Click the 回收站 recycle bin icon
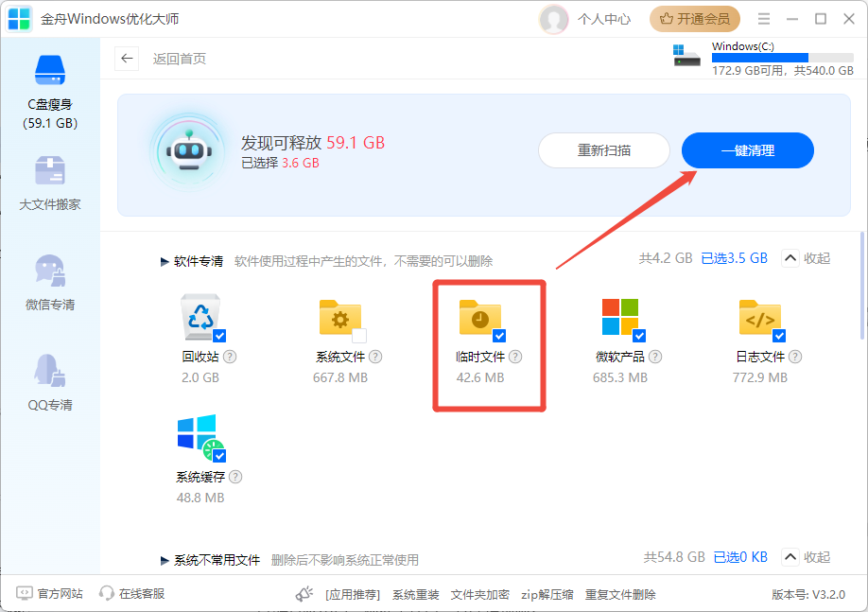 click(200, 317)
